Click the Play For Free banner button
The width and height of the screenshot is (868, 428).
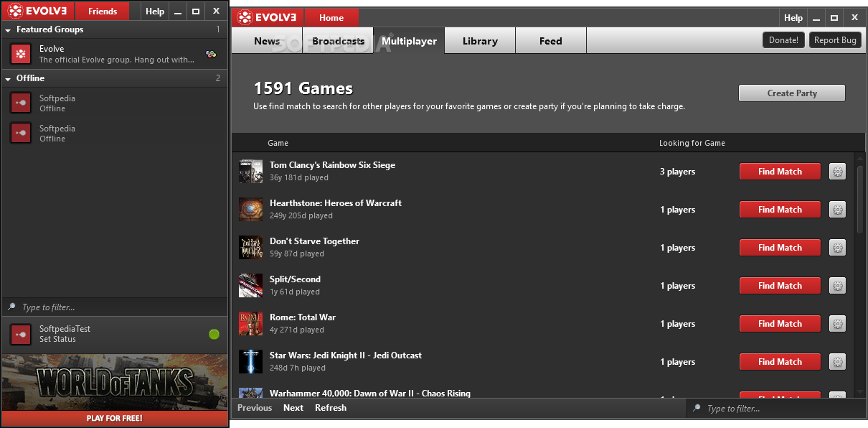coord(115,418)
